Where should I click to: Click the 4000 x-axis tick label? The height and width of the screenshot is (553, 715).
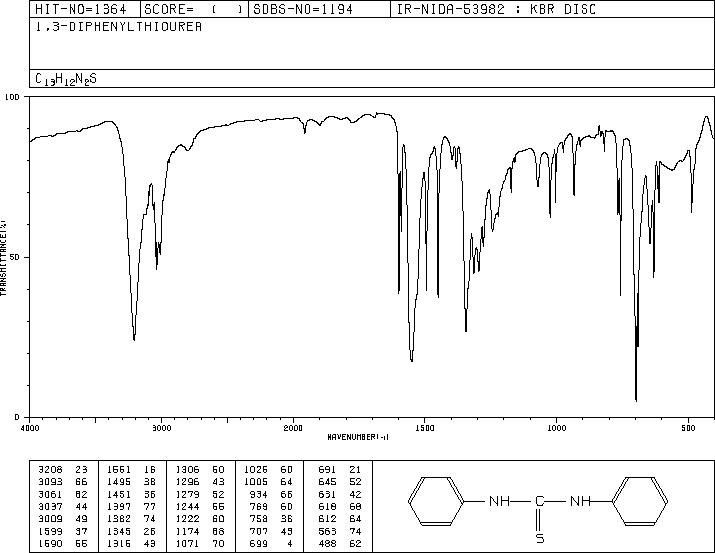(x=30, y=428)
